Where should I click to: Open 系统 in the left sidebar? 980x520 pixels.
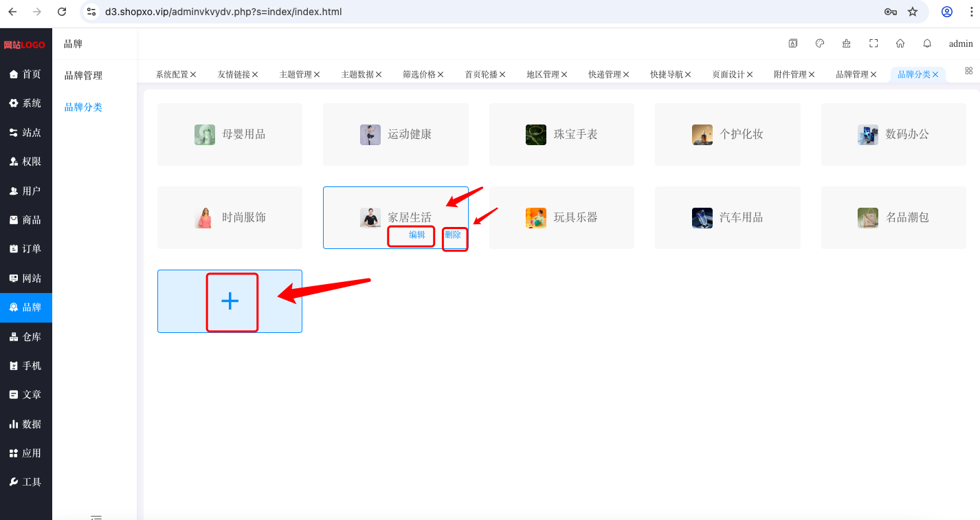tap(26, 103)
